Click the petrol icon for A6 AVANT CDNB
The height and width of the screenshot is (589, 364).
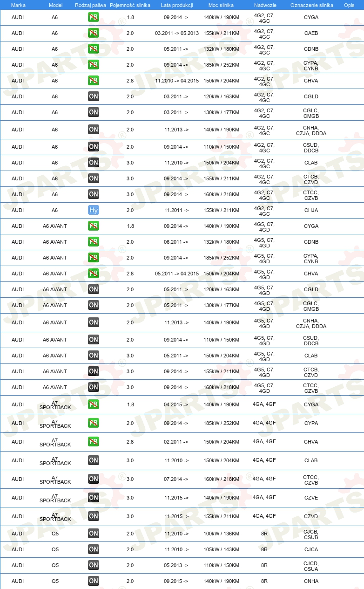(x=94, y=242)
